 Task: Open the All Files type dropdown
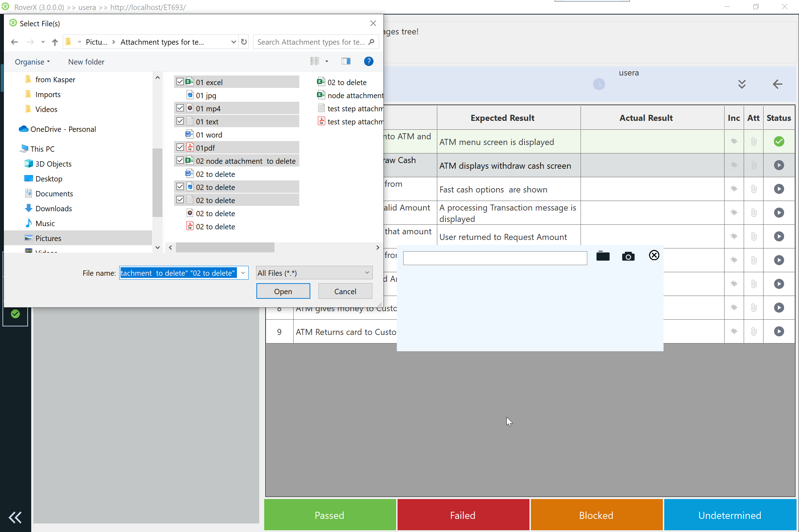314,273
